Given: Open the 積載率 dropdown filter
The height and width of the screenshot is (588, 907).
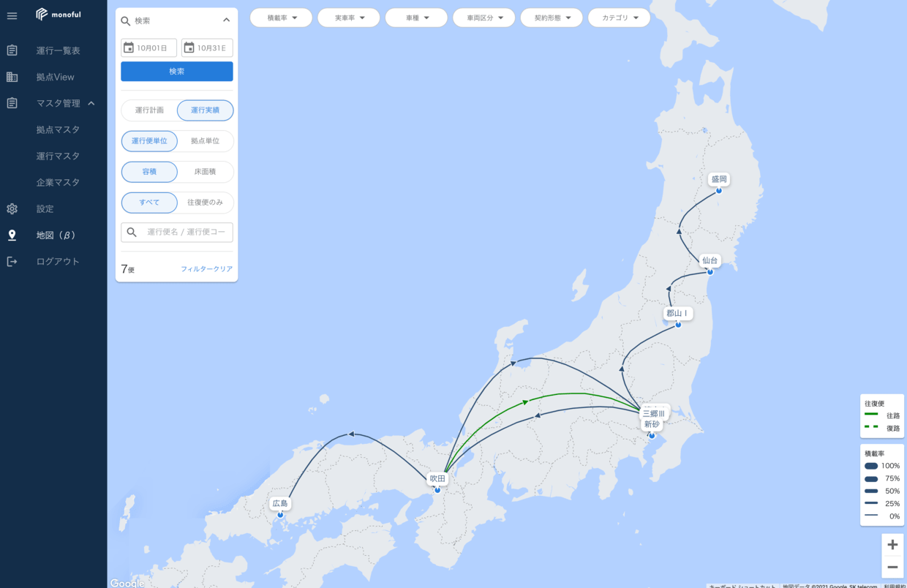Looking at the screenshot, I should (x=281, y=18).
